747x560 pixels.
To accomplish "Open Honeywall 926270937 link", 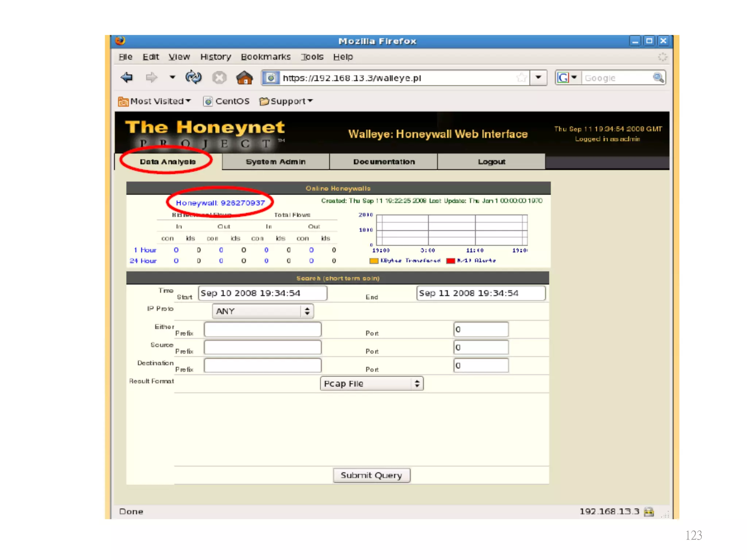I will pyautogui.click(x=220, y=203).
